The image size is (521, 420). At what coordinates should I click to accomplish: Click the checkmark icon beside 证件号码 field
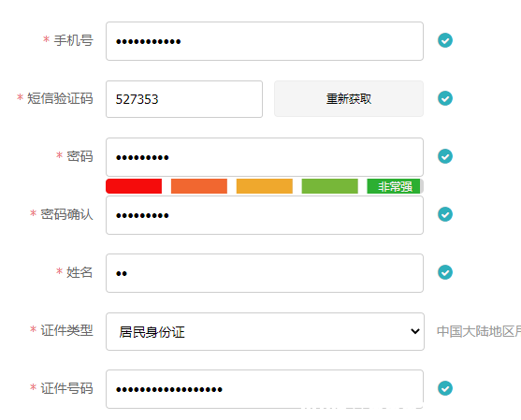[x=445, y=388]
